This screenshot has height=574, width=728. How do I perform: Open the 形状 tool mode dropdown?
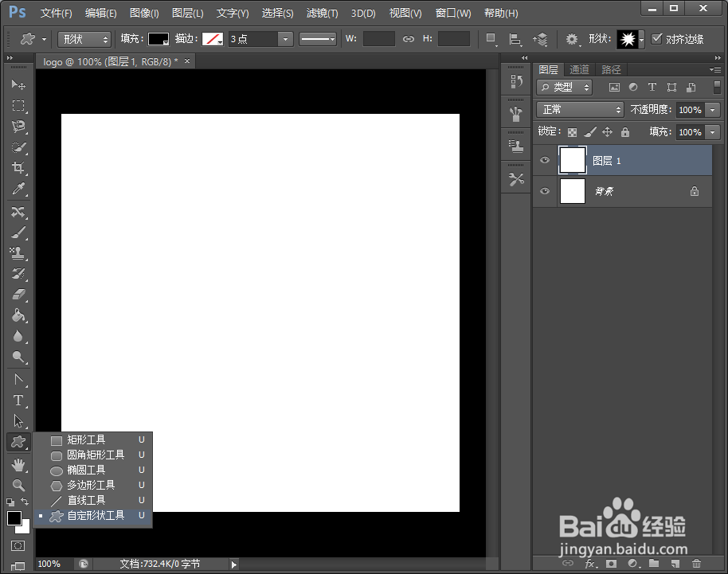(x=84, y=40)
